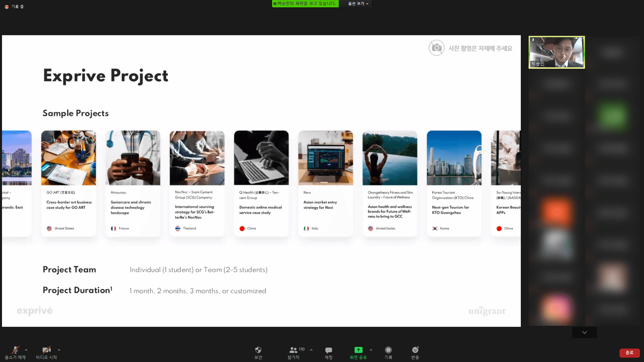Click the Exprive Project slide title
This screenshot has width=644, height=362.
point(106,76)
